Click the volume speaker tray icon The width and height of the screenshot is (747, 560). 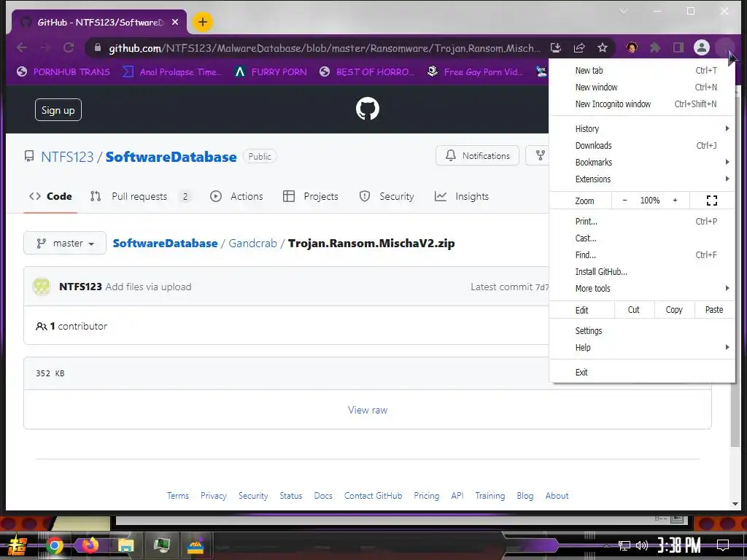coord(642,545)
